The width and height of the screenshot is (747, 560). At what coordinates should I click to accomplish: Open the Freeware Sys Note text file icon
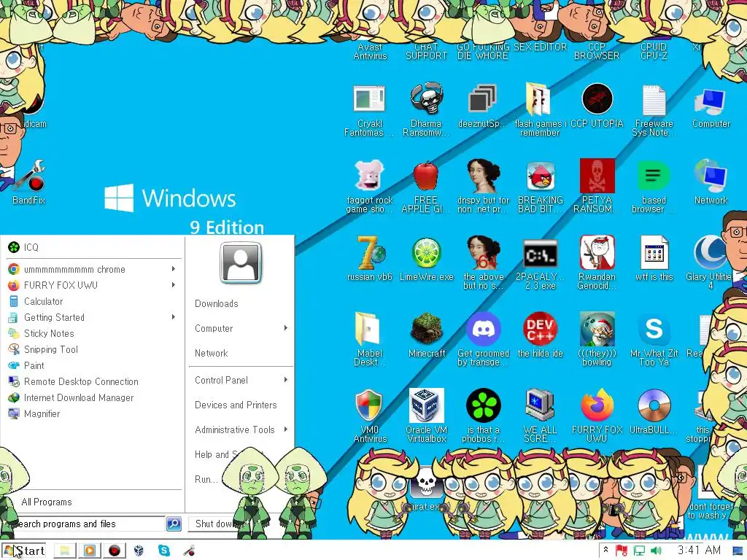(x=654, y=100)
